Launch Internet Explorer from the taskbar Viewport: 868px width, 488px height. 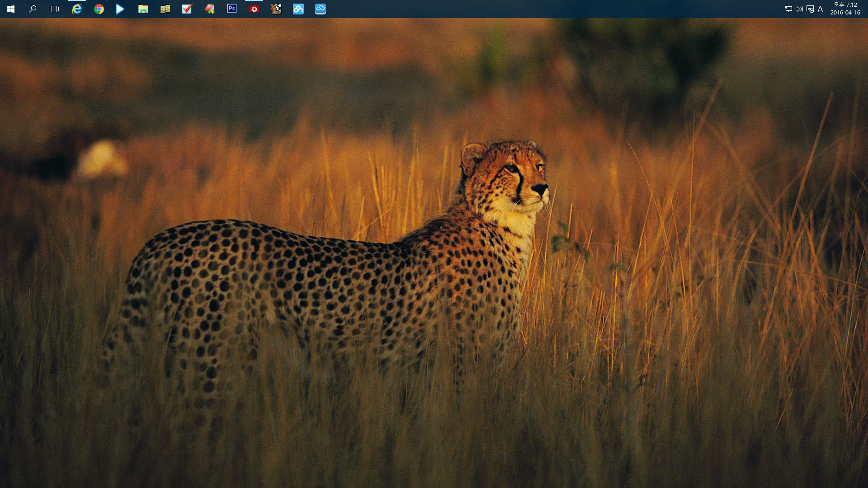coord(77,9)
